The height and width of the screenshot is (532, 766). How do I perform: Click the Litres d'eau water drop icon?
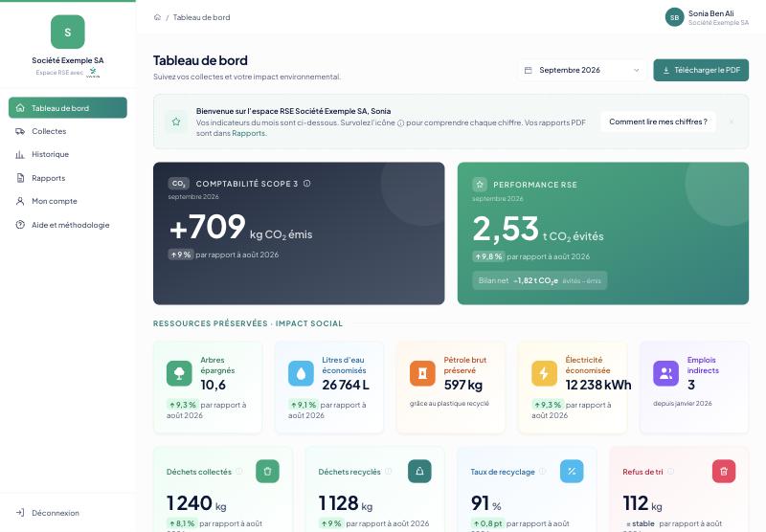pos(301,373)
